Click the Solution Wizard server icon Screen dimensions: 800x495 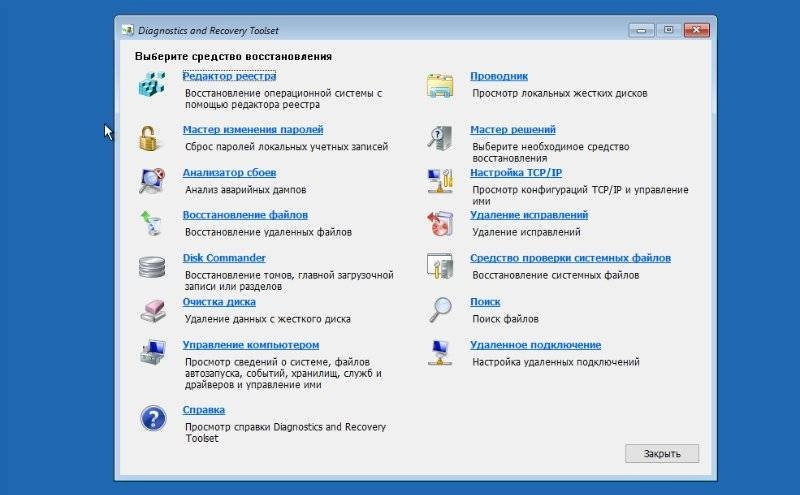[440, 138]
